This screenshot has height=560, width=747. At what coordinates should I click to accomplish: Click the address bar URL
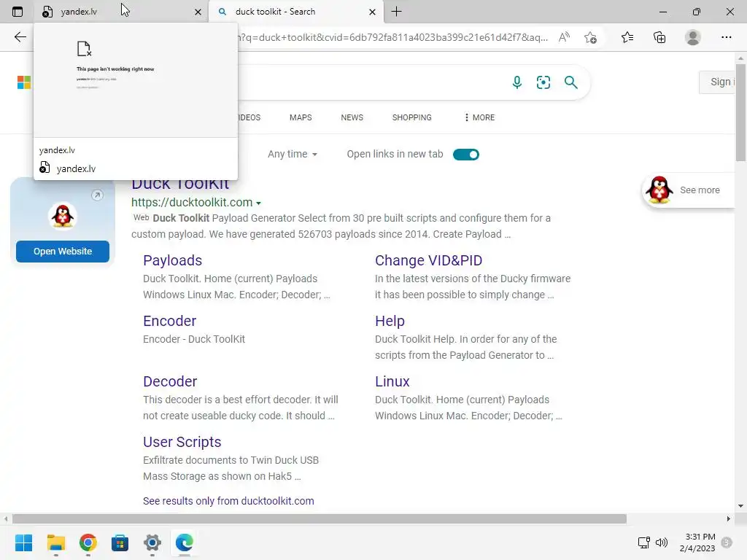pos(393,37)
